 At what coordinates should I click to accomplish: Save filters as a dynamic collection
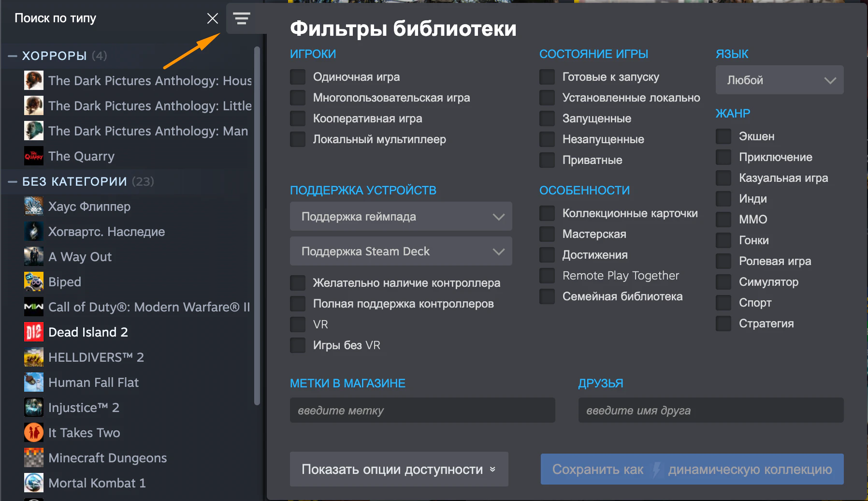(692, 469)
